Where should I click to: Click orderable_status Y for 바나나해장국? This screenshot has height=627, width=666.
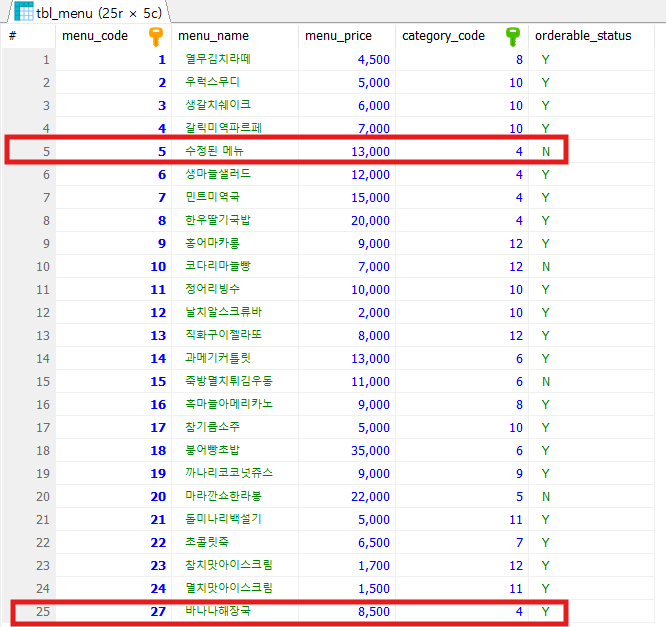(546, 611)
